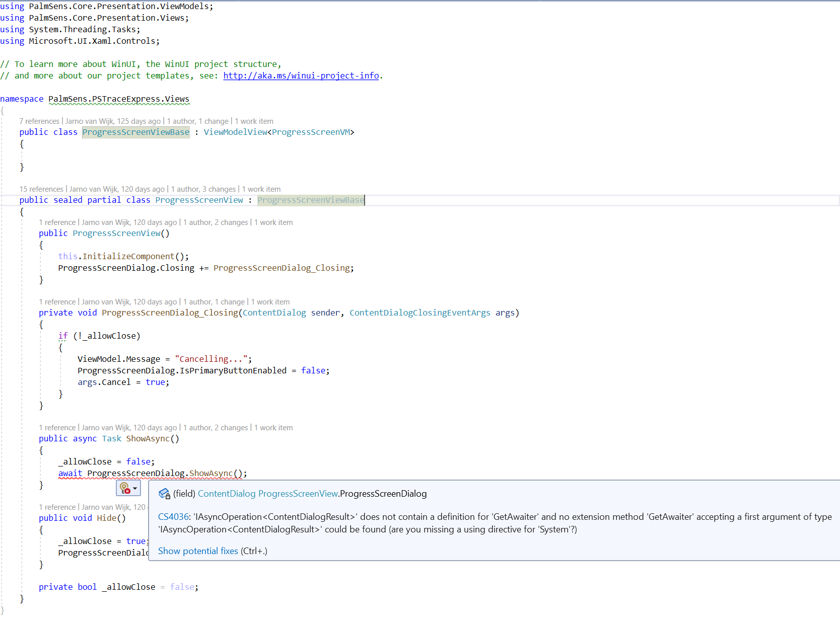Click ProgressScreenView link in the tooltip

click(x=297, y=494)
